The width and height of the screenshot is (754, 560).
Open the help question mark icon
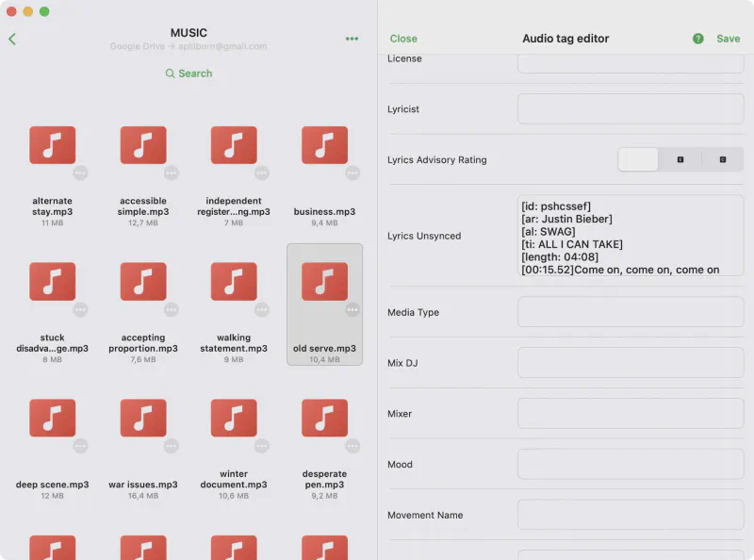pos(698,39)
